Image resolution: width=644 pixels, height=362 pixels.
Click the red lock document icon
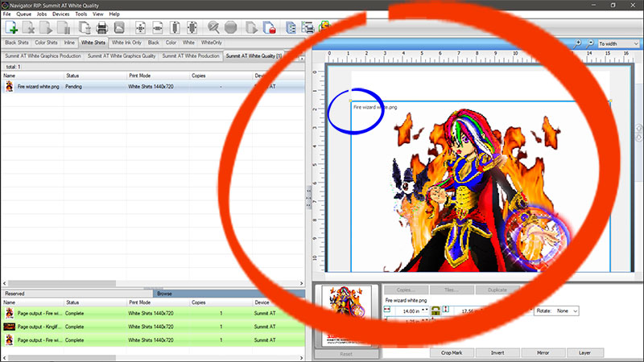[x=271, y=27]
